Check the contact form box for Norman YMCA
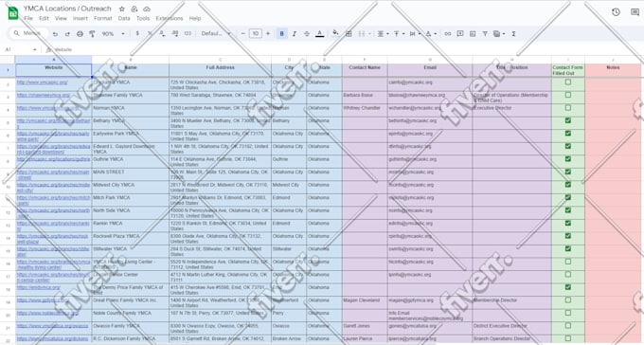Viewport: 644px width, 345px height. click(568, 108)
